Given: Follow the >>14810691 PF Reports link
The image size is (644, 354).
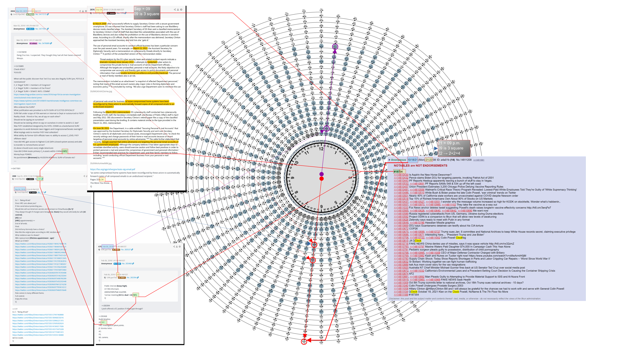Looking at the screenshot, I should pos(417,184).
